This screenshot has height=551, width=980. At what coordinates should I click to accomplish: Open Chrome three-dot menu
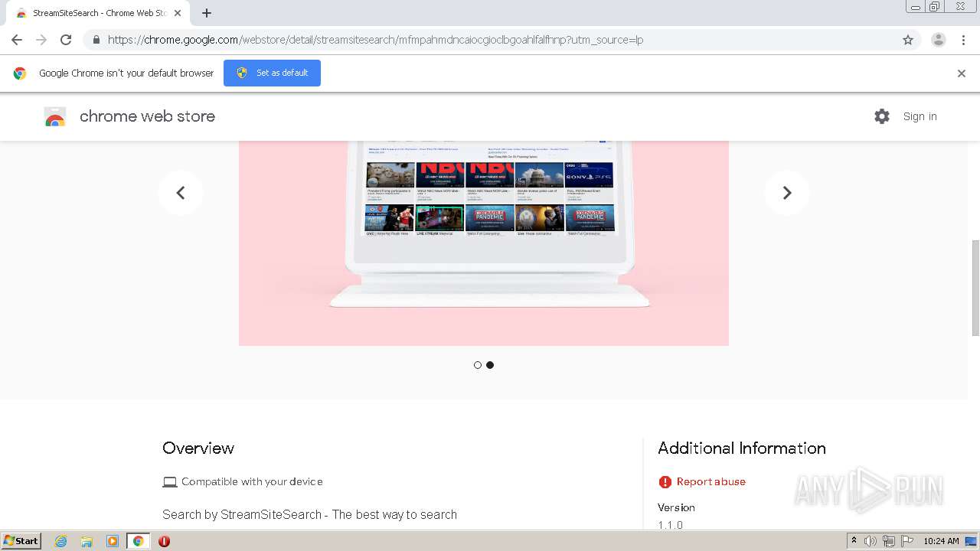pos(964,40)
